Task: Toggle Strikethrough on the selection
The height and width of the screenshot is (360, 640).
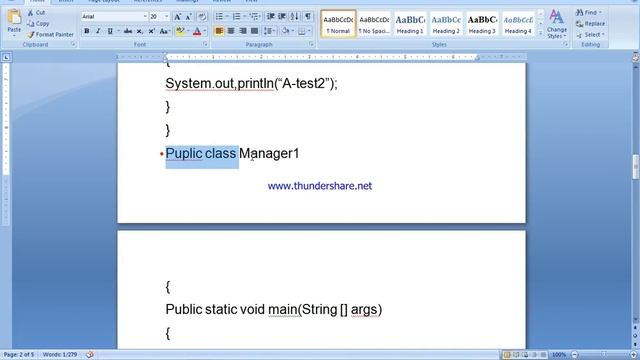Action: [x=128, y=31]
